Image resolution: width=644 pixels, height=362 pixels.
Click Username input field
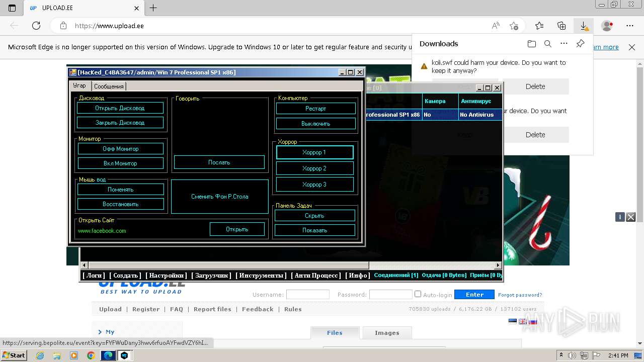pos(308,295)
